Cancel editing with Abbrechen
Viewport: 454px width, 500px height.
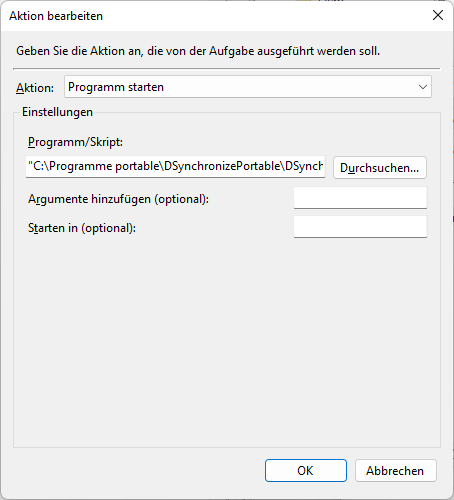pyautogui.click(x=395, y=470)
